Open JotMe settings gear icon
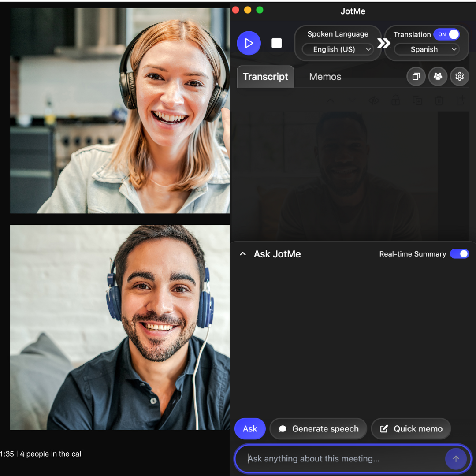Screen dimensions: 476x476 (x=459, y=77)
